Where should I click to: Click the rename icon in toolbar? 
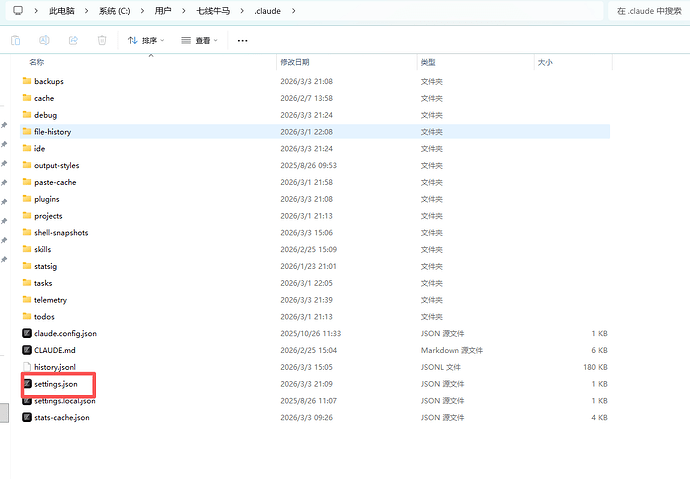coord(44,40)
